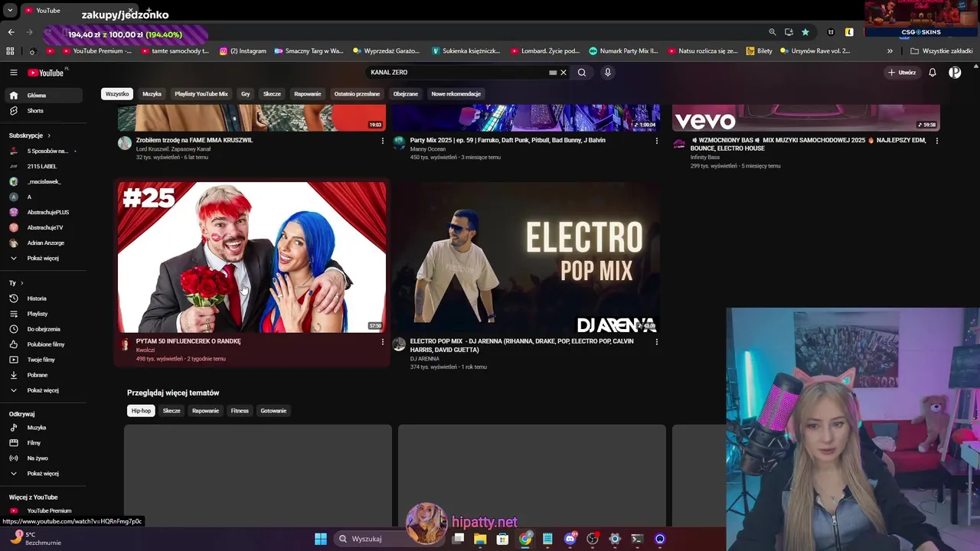Open Kwolczi channel name link

tap(145, 350)
